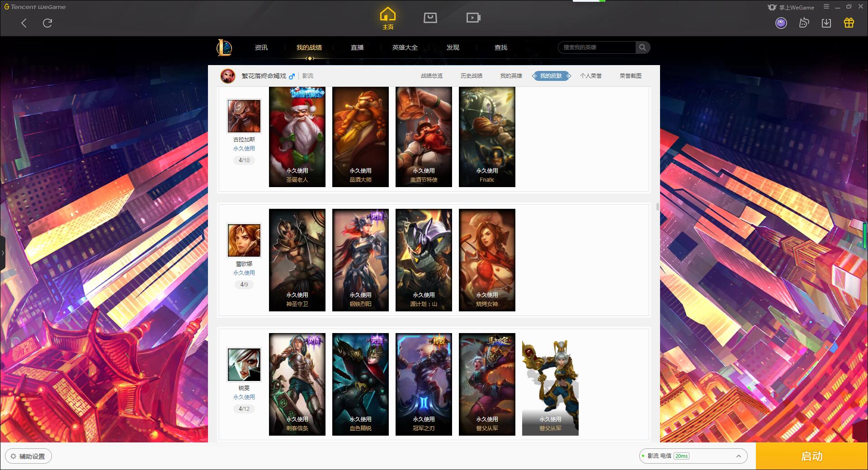Open the 冠军之刃 skin thumbnail
The width and height of the screenshot is (868, 470).
424,384
